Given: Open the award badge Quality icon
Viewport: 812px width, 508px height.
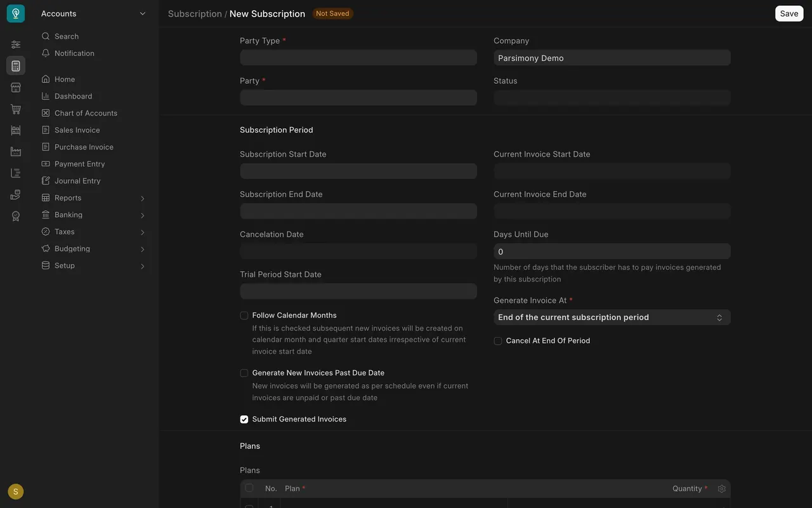Looking at the screenshot, I should point(16,216).
